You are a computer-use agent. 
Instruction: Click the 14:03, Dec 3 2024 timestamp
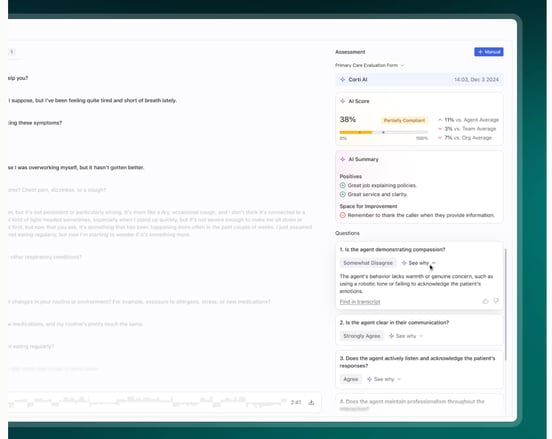[x=476, y=80]
